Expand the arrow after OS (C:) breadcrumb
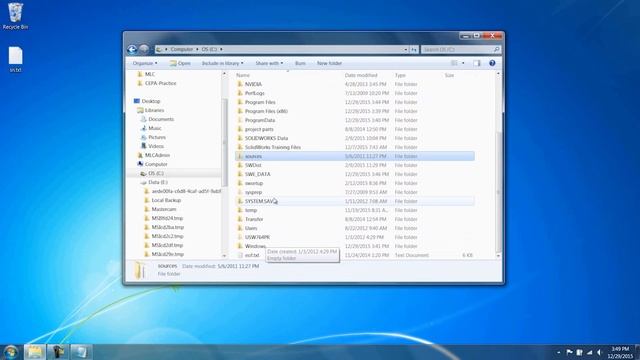 (x=221, y=49)
